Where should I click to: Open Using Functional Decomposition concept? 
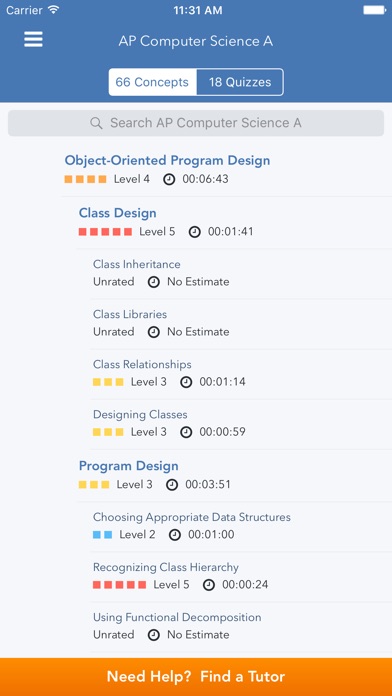[x=241, y=627]
